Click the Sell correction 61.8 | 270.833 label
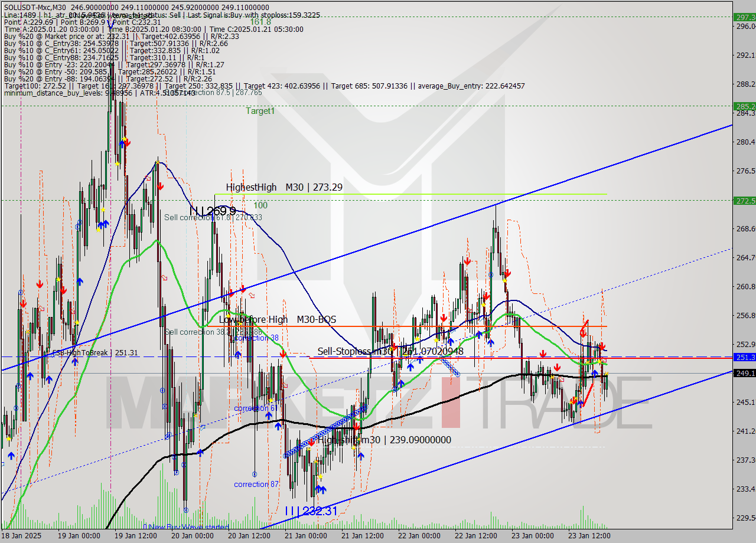756x543 pixels. [x=213, y=218]
